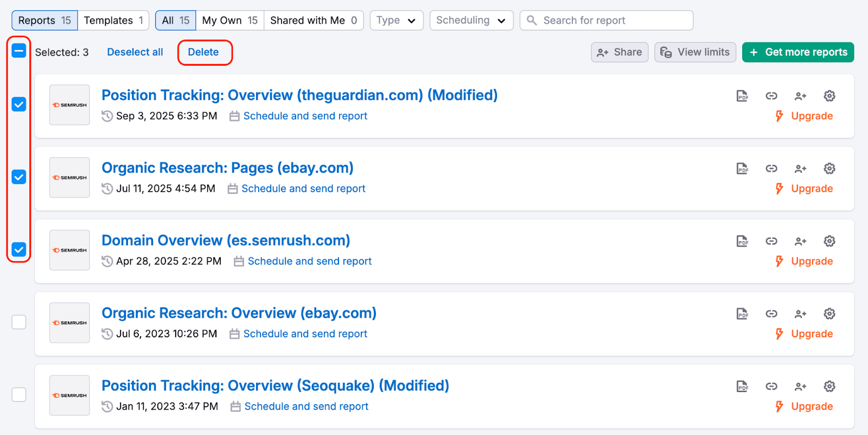Screen dimensions: 868x435
Task: Open settings gear for theguardian.com report
Action: point(829,96)
